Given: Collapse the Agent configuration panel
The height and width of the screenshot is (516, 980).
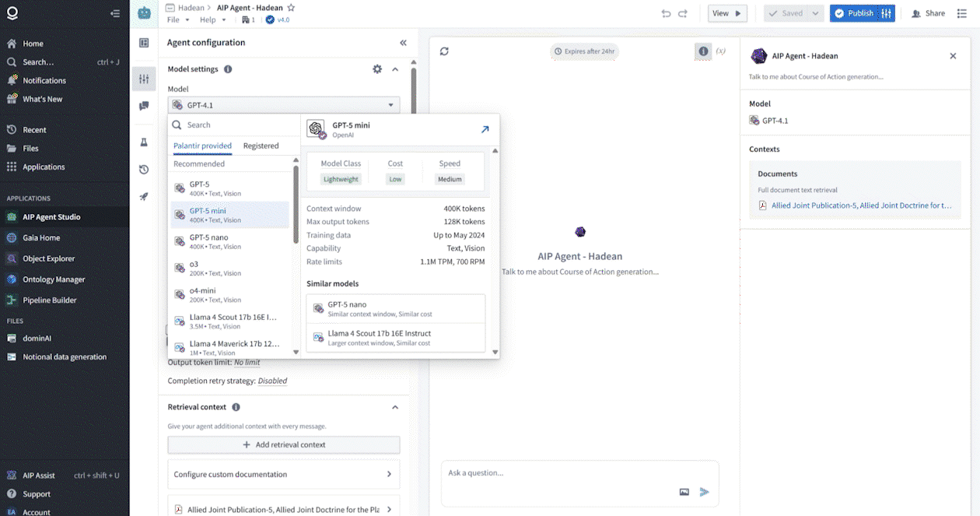Looking at the screenshot, I should click(x=403, y=43).
